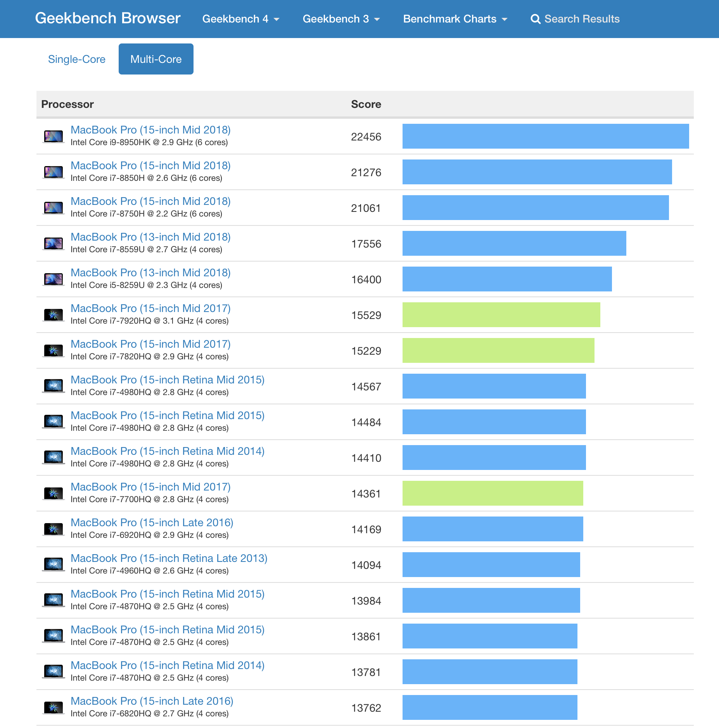This screenshot has height=728, width=719.
Task: Select text Intel Core i7-4960HQ @ 2.6 GHz
Action: pyautogui.click(x=132, y=571)
